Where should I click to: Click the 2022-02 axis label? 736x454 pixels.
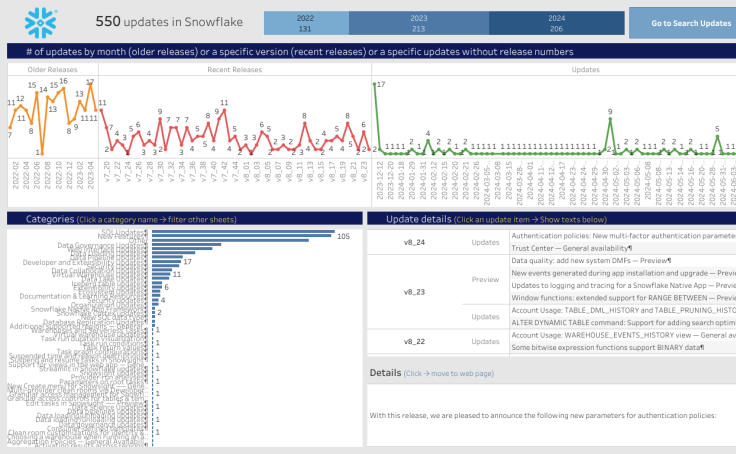[15, 175]
